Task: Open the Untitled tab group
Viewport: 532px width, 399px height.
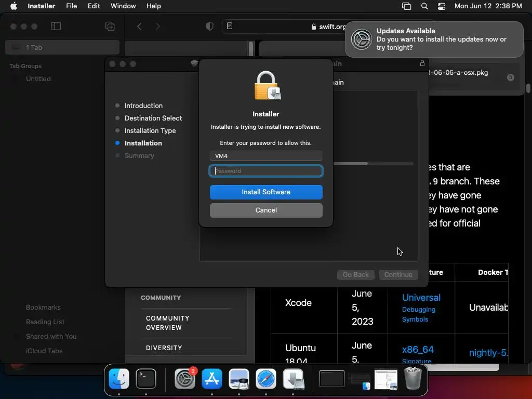Action: 38,79
